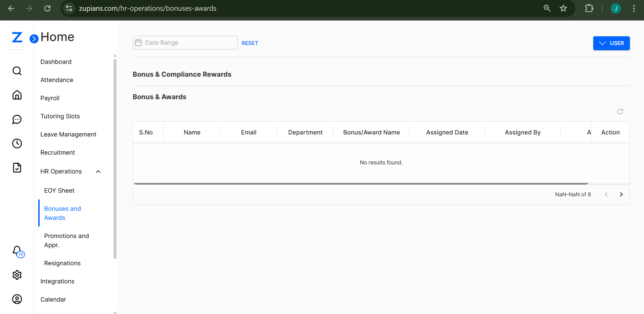Select Promotions and Appr. menu item
The width and height of the screenshot is (644, 314).
click(67, 240)
